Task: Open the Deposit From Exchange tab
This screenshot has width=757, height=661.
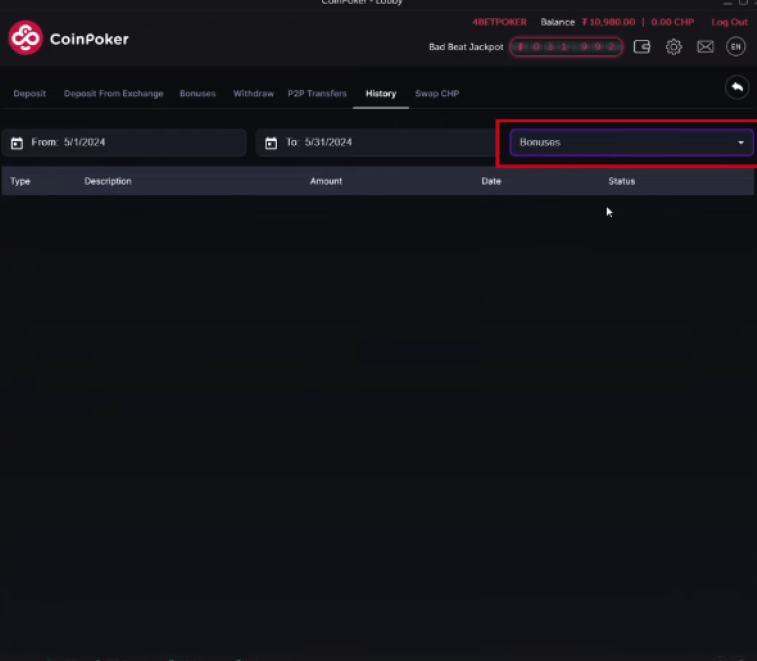Action: (x=113, y=94)
